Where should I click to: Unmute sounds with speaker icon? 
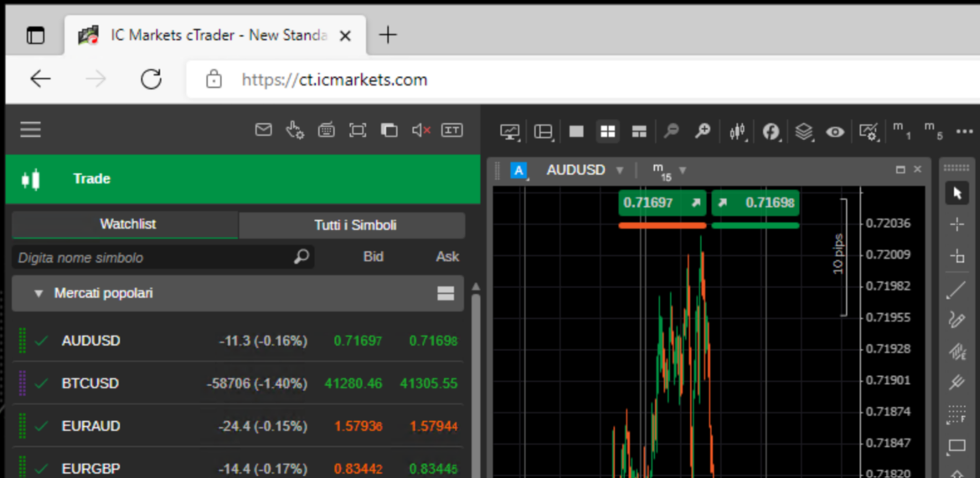pos(421,130)
